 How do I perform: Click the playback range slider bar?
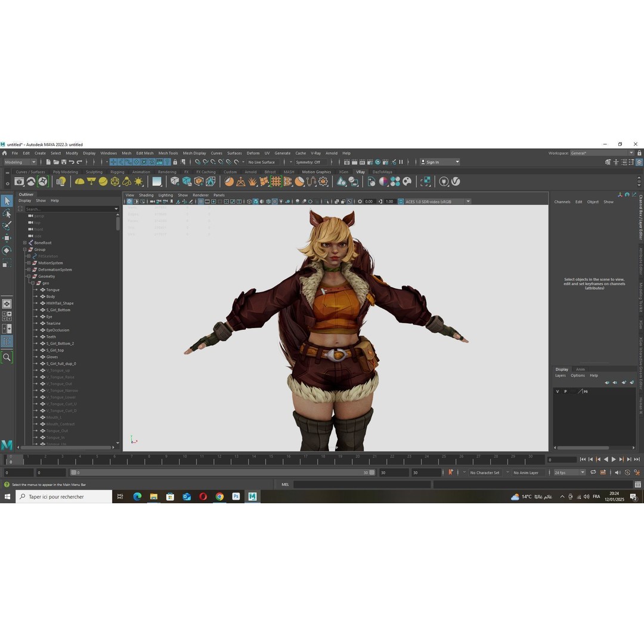[x=222, y=473]
